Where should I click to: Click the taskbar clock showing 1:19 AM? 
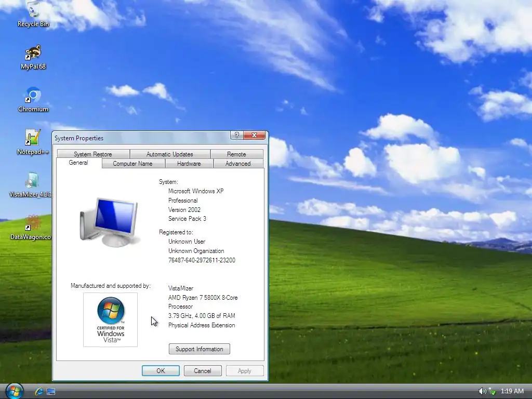tap(512, 391)
